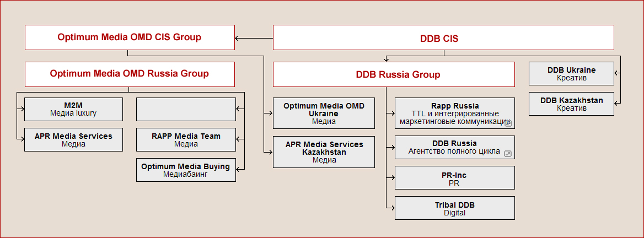Select DDB CIS header box

click(x=443, y=37)
